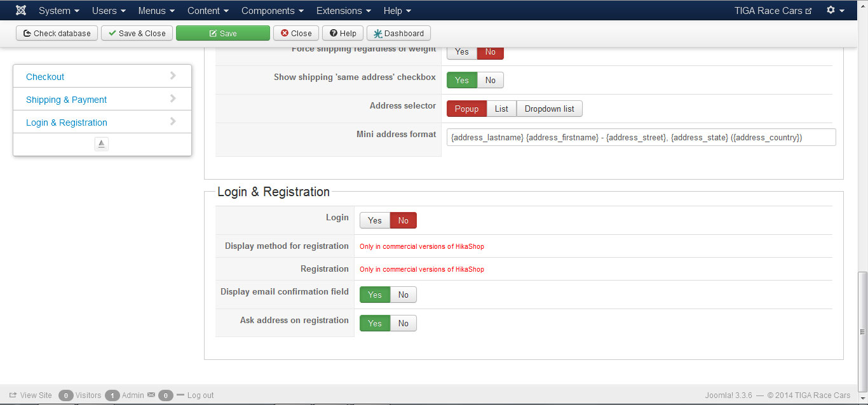Open the Help dropdown menu in top bar
This screenshot has width=868, height=405.
pos(397,10)
